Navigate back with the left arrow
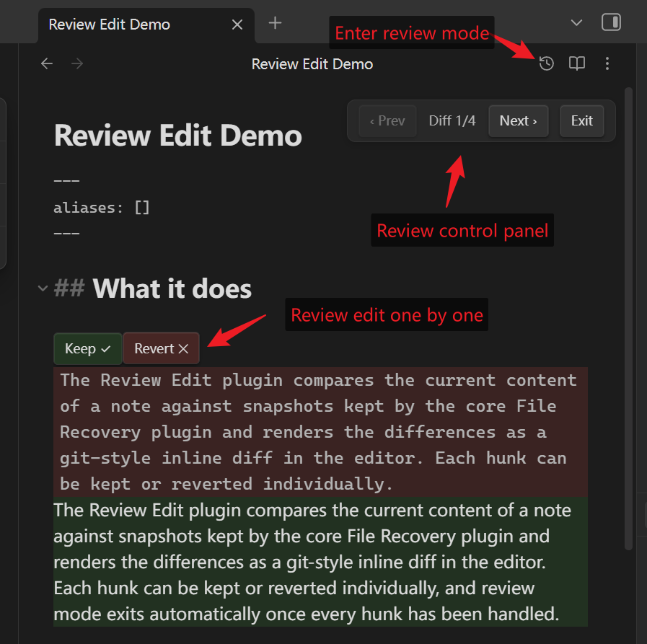This screenshot has width=647, height=644. click(47, 63)
